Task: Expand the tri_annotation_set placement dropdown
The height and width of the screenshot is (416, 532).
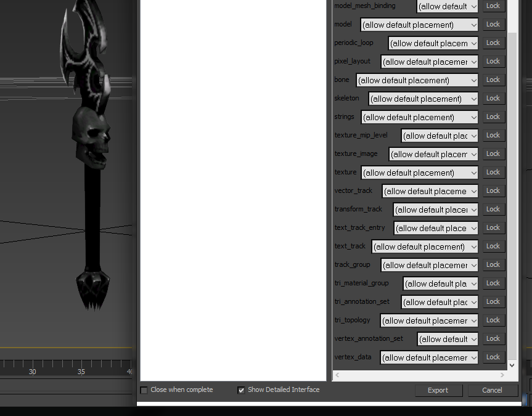Action: tap(440, 303)
